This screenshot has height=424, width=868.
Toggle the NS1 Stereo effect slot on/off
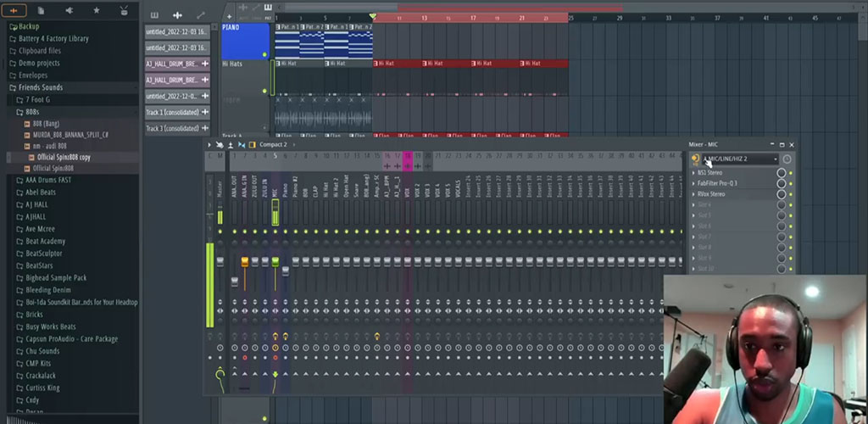click(791, 173)
